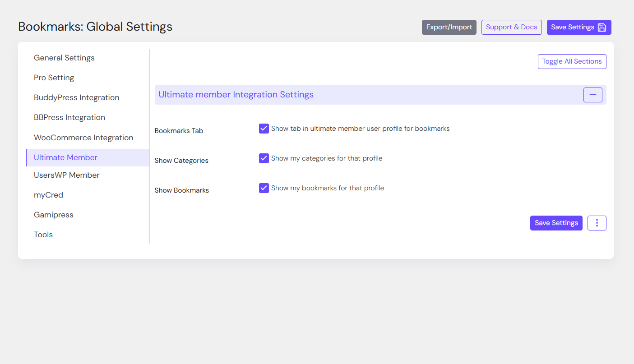Click Toggle All Sections button

pos(572,61)
